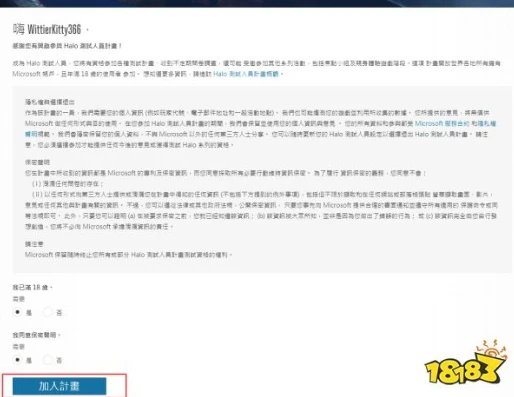Viewport: 514px width, 397px height.
Task: Click the 加入計畫 join button
Action: 59,386
